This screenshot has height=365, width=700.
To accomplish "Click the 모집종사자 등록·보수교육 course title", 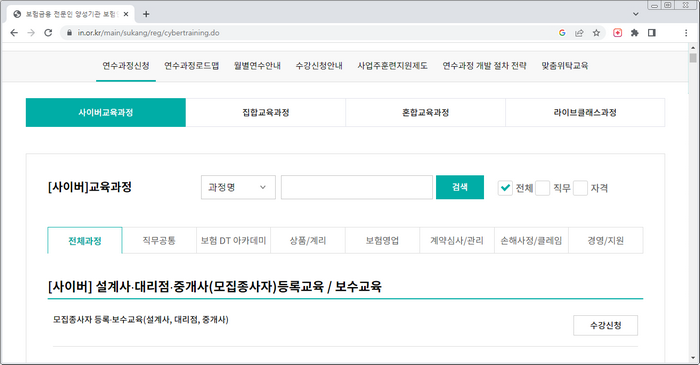I will pyautogui.click(x=141, y=320).
